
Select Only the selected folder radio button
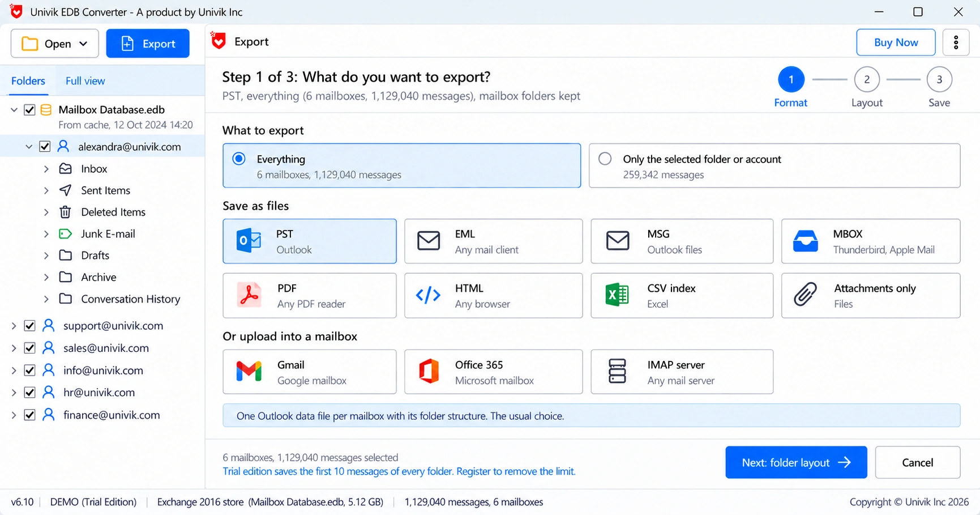pos(605,159)
